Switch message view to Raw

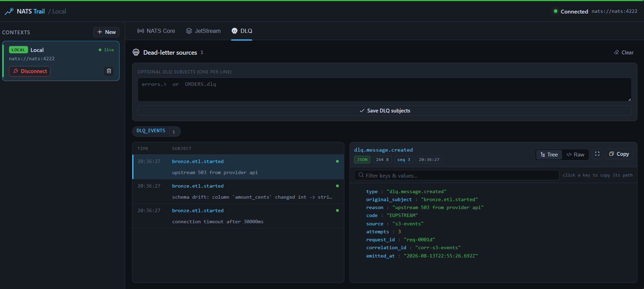[575, 155]
